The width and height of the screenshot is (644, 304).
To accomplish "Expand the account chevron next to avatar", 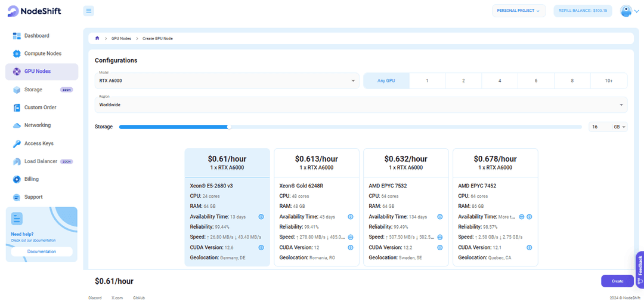I will point(637,11).
